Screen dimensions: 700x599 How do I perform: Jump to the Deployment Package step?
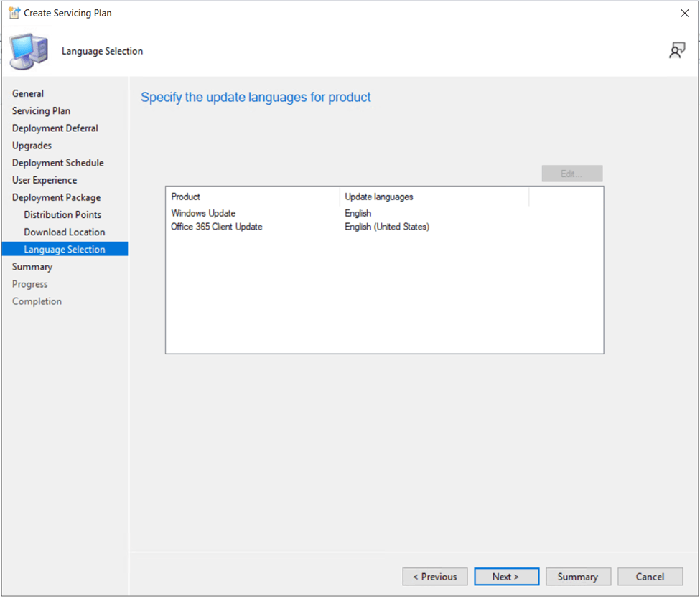tap(56, 197)
